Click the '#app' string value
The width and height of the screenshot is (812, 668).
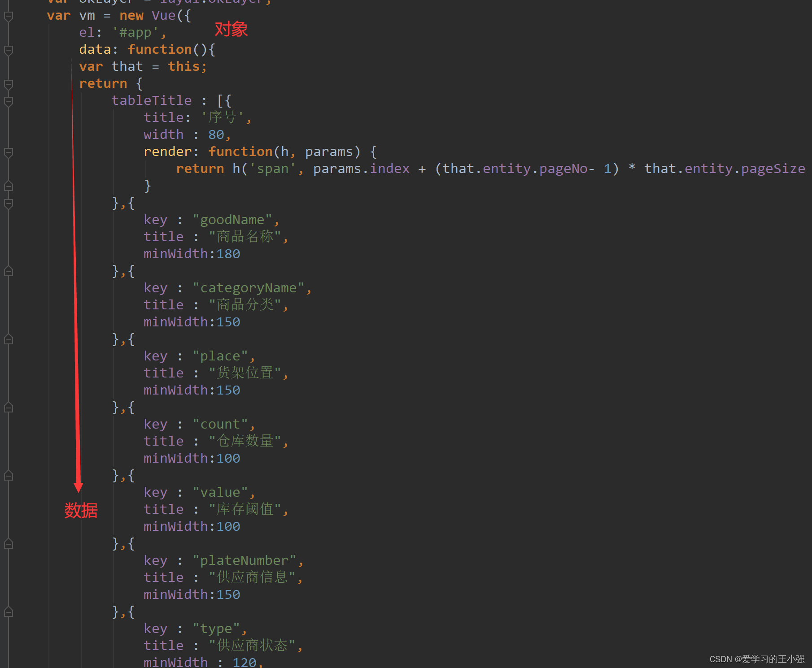pyautogui.click(x=135, y=33)
